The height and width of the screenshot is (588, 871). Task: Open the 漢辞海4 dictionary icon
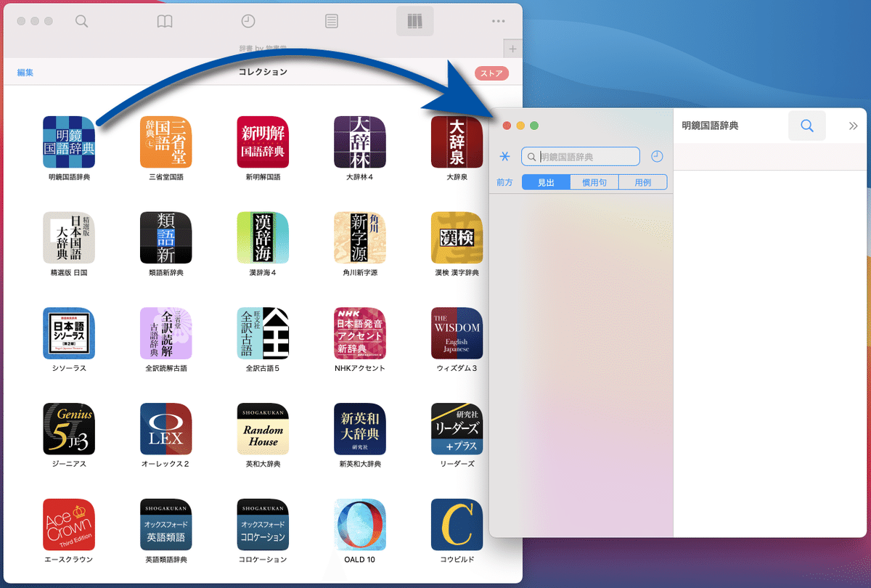click(x=263, y=237)
